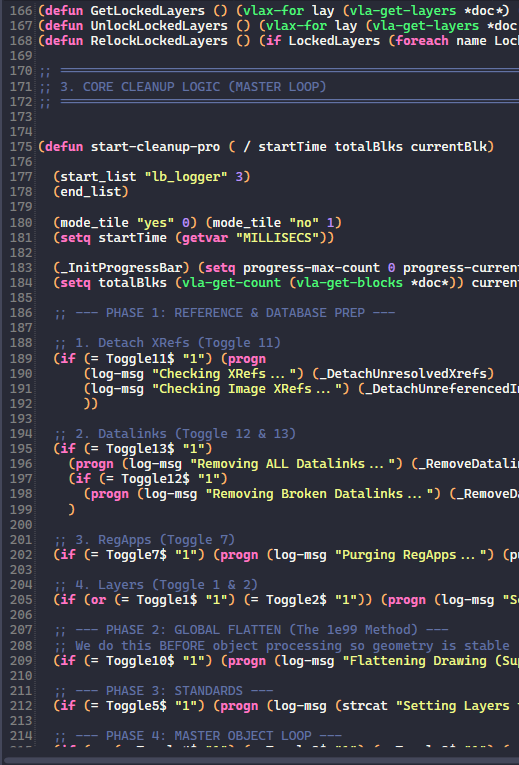Click line number 205 in the gutter
Viewport: 519px width, 765px height.
point(21,600)
